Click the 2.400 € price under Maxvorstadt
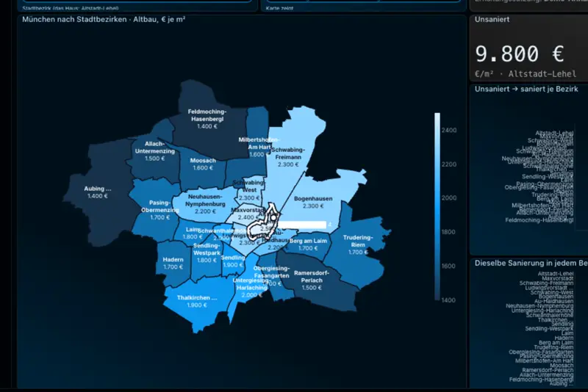Viewport: 588px width, 392px height. click(x=248, y=217)
